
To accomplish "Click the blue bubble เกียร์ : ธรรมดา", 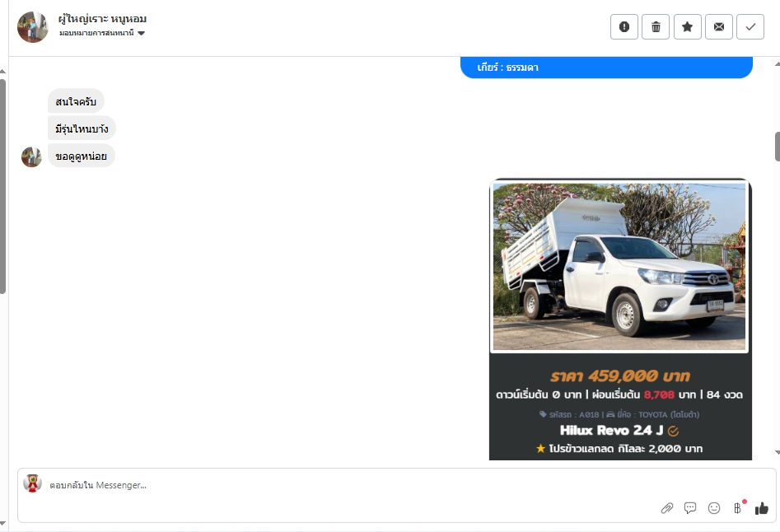I will pyautogui.click(x=606, y=68).
